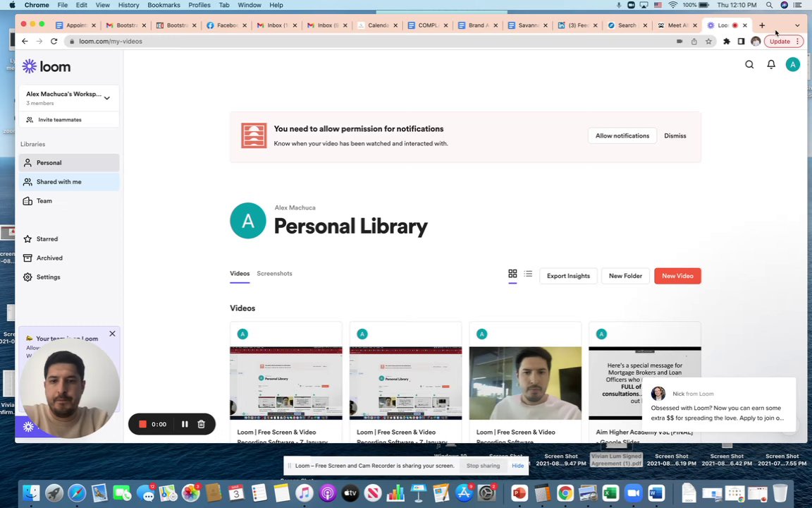Open Photos from the Dock
812x508 pixels.
click(x=190, y=492)
